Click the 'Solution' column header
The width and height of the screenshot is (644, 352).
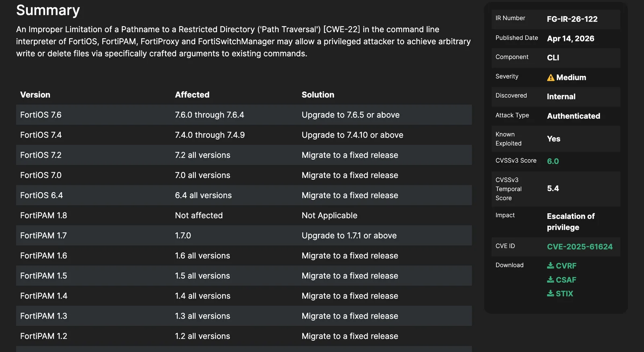click(x=318, y=95)
